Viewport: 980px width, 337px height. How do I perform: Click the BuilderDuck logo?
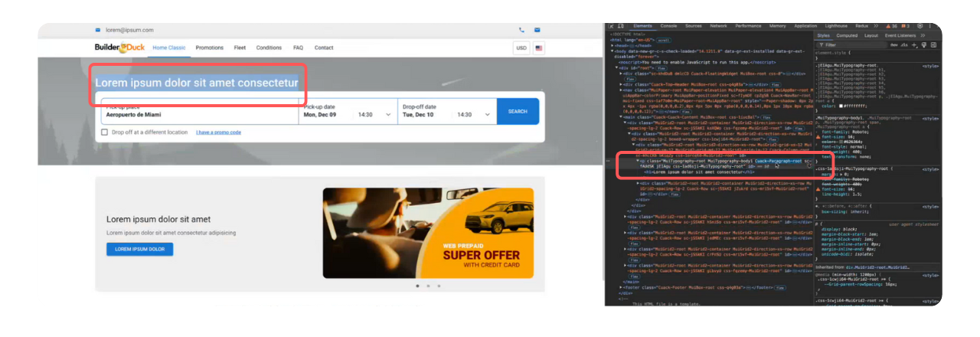tap(119, 47)
